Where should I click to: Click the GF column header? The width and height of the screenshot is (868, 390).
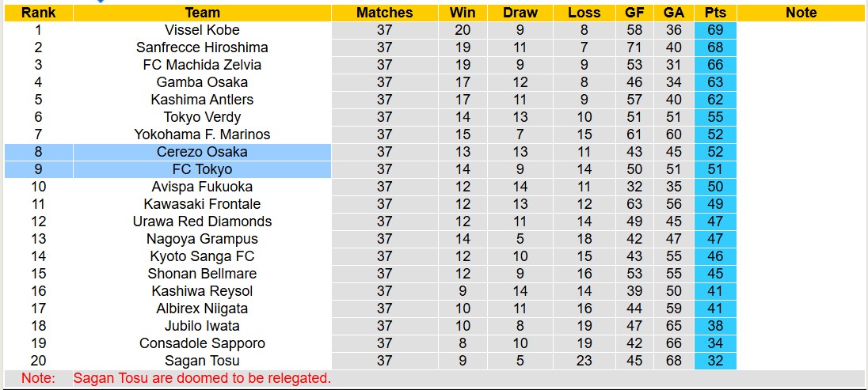click(634, 13)
